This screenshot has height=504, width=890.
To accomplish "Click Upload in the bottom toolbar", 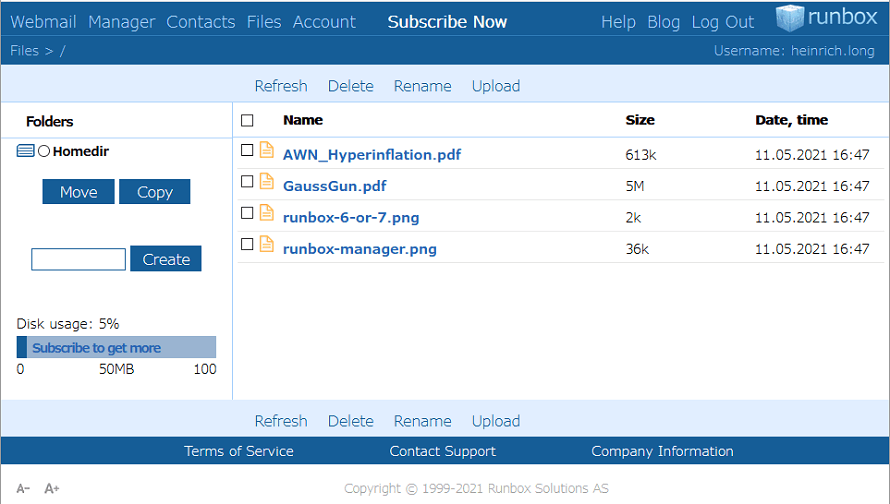I will (x=496, y=421).
